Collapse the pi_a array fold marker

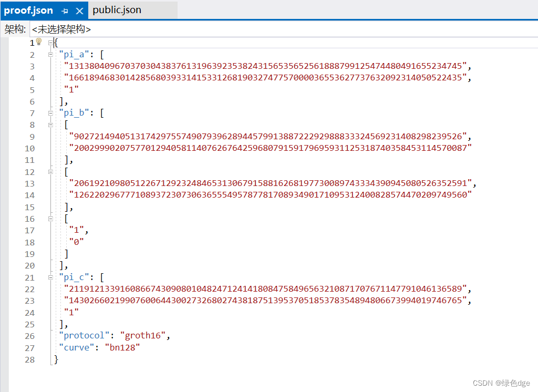pyautogui.click(x=50, y=55)
